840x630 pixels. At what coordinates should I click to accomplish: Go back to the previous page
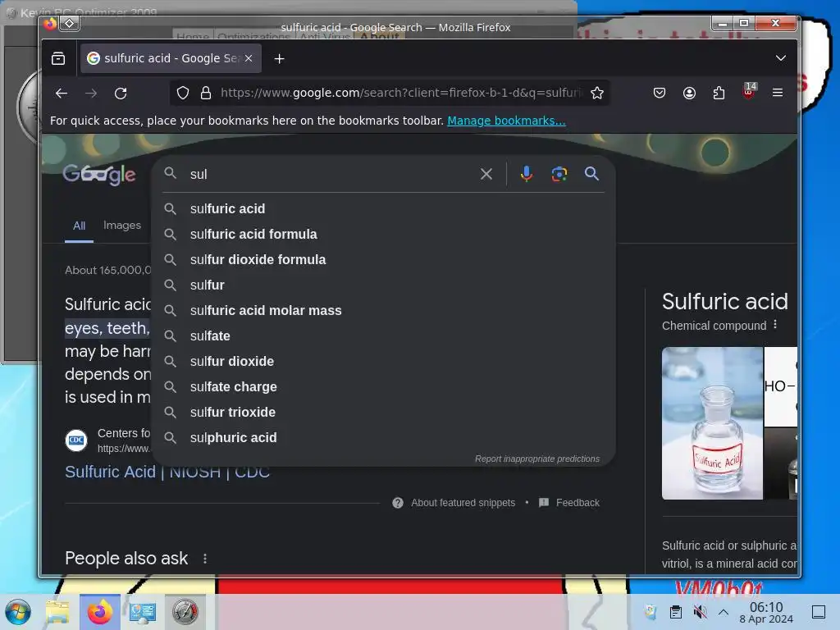[x=62, y=94]
